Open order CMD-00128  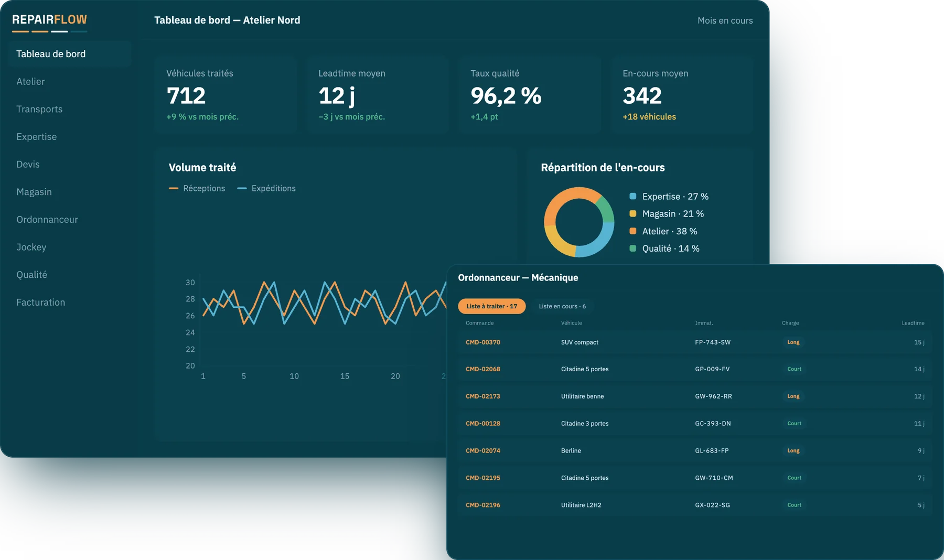pos(482,424)
